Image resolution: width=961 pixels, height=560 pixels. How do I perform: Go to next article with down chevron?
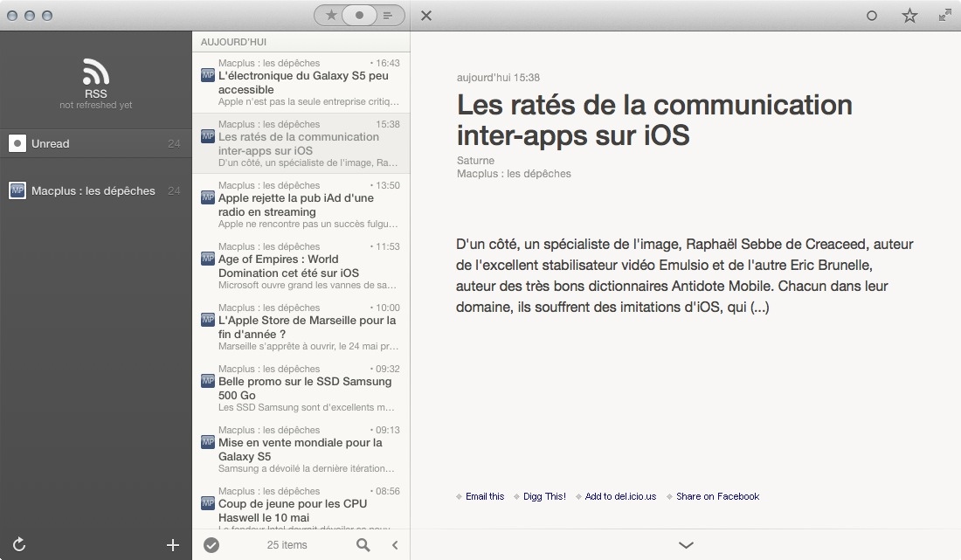click(686, 544)
